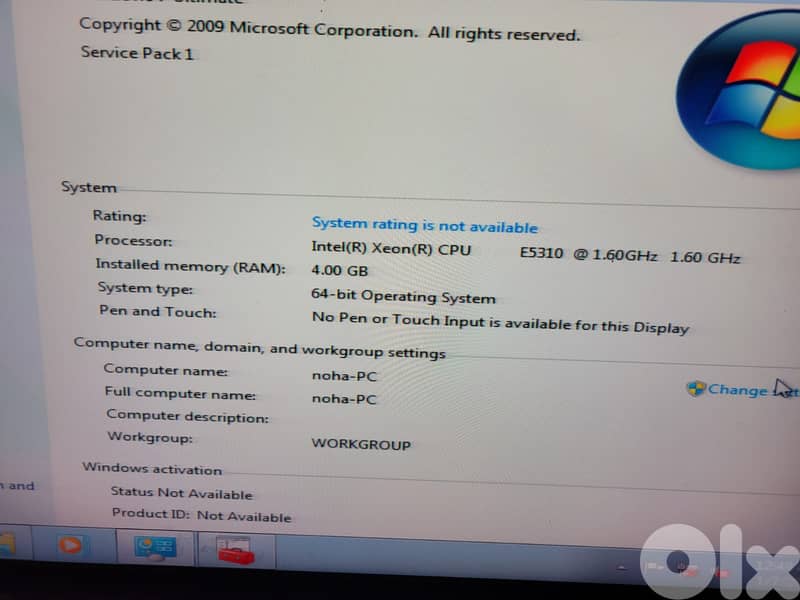
Task: Click the Service Pack 1 label
Action: tap(136, 54)
